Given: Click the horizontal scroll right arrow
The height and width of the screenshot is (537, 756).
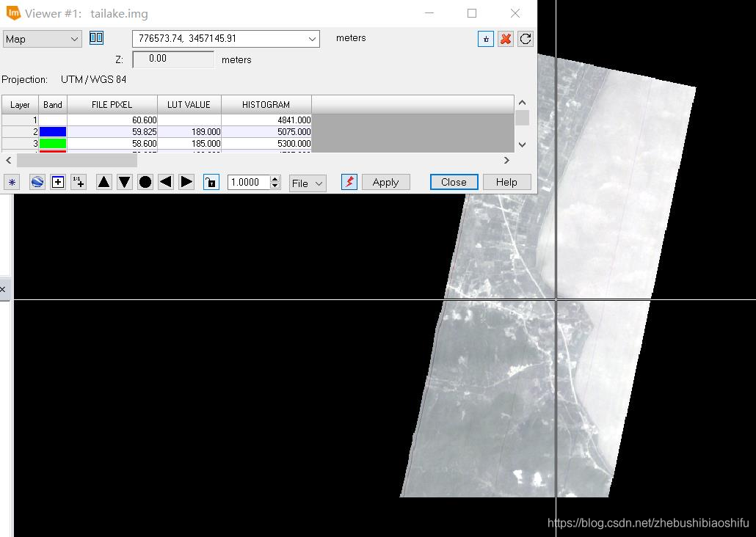Looking at the screenshot, I should pos(506,161).
